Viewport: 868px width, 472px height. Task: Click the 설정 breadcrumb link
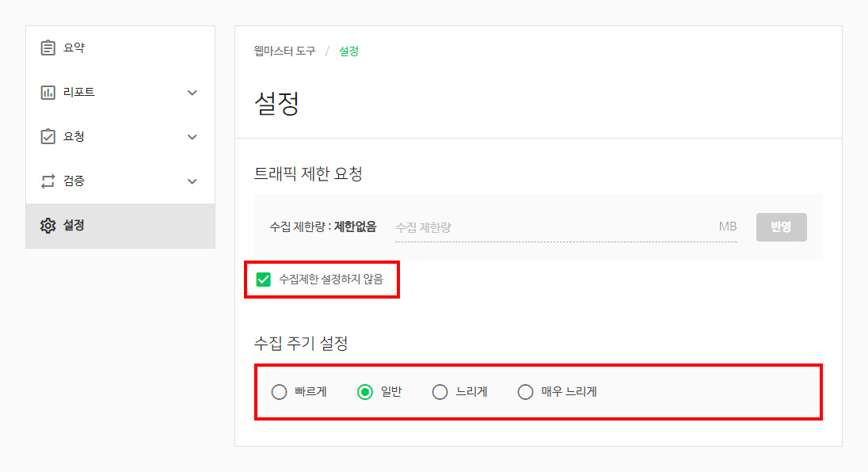(348, 51)
